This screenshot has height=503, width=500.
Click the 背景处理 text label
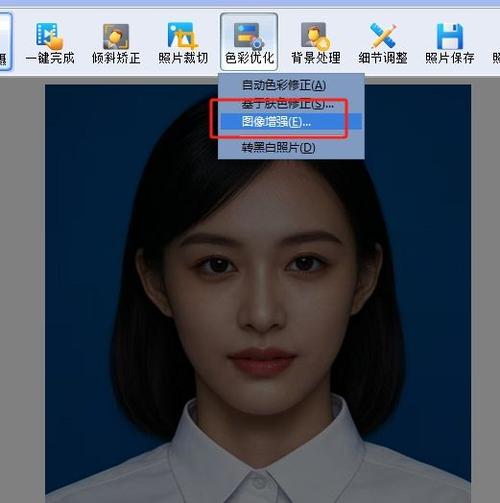click(x=316, y=58)
